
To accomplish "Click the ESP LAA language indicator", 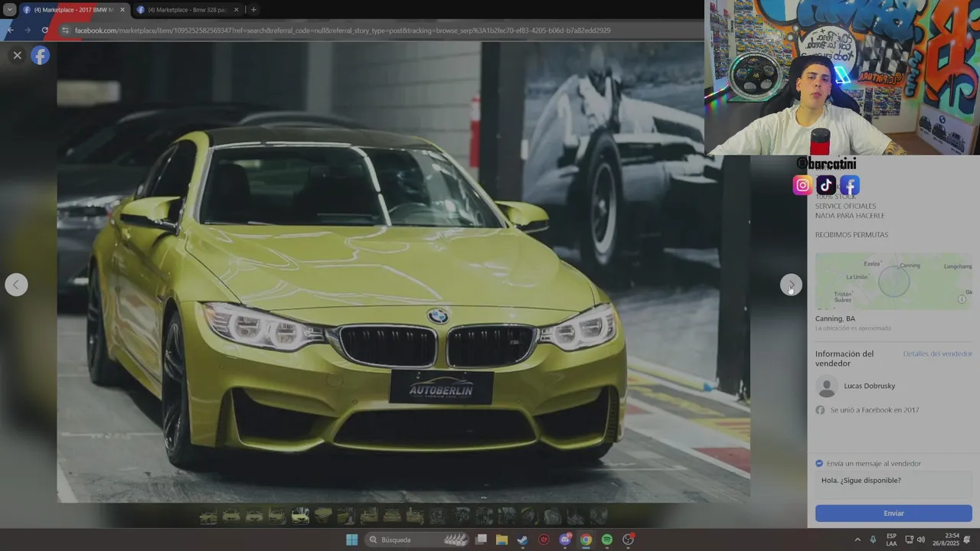I will (891, 540).
